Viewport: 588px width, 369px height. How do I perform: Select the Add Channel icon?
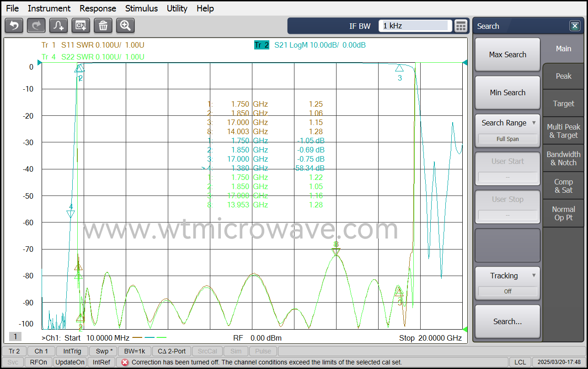point(80,26)
